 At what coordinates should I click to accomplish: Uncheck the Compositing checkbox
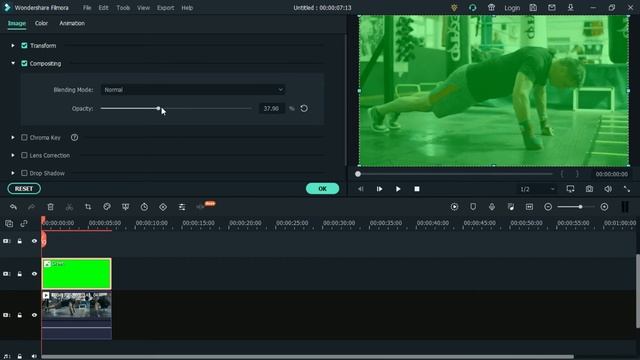(x=24, y=63)
